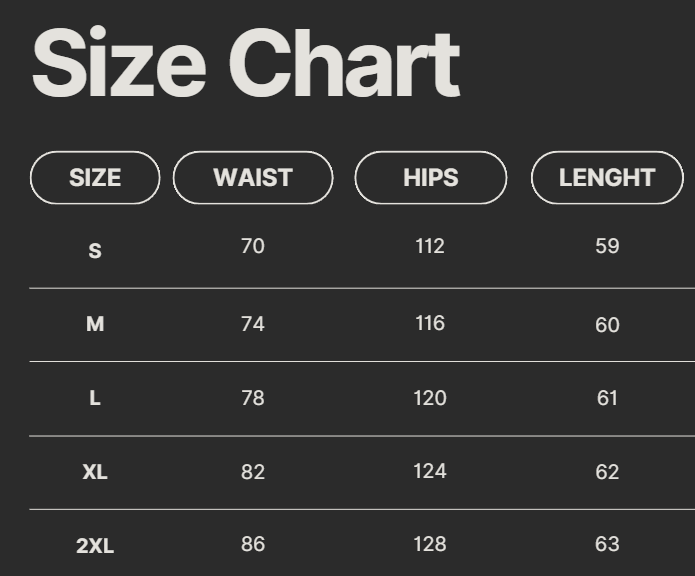
Task: Click hips value 120 in L row
Action: coord(430,398)
